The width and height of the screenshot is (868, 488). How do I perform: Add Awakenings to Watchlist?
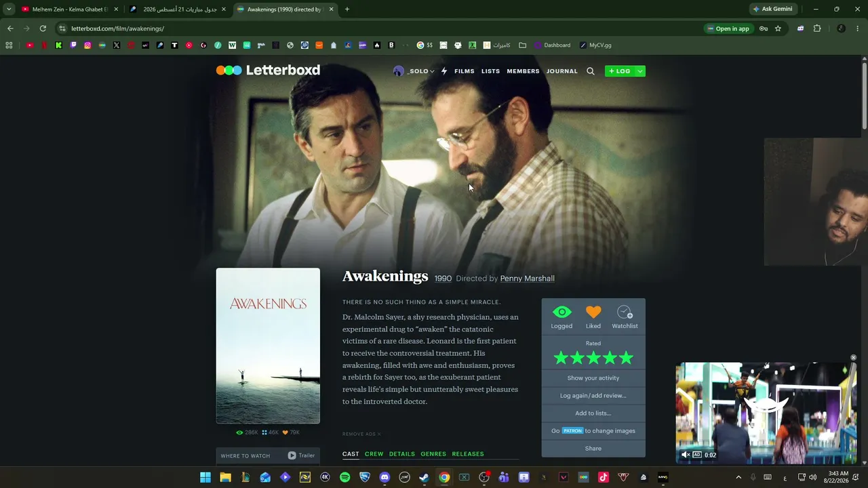click(x=625, y=312)
